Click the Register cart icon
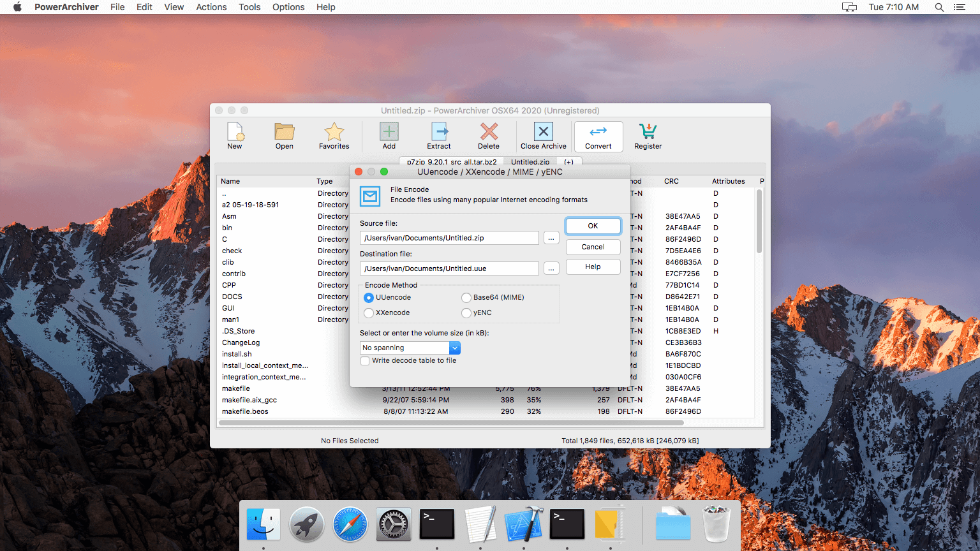This screenshot has height=551, width=980. 648,136
